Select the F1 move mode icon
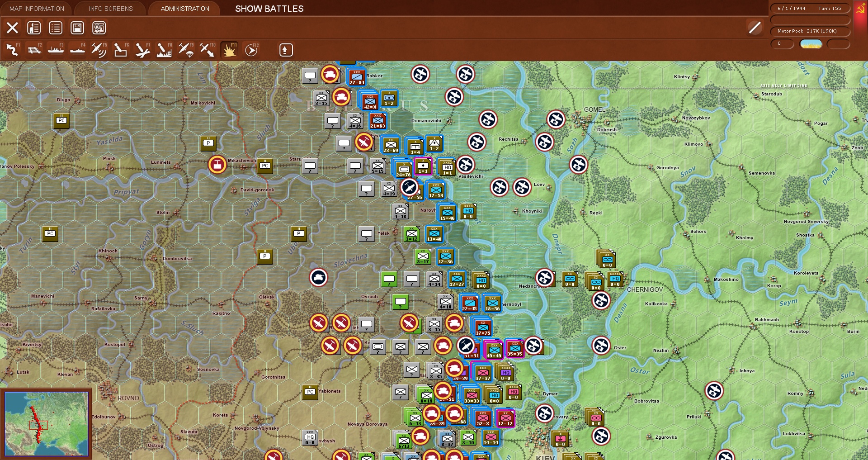 [13, 50]
